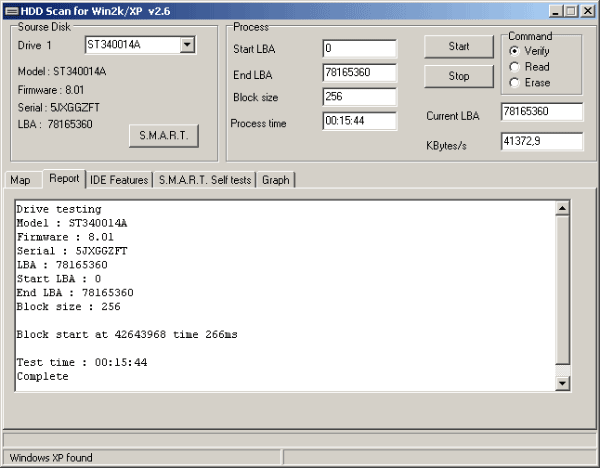
Task: Click the Start button
Action: click(x=459, y=47)
